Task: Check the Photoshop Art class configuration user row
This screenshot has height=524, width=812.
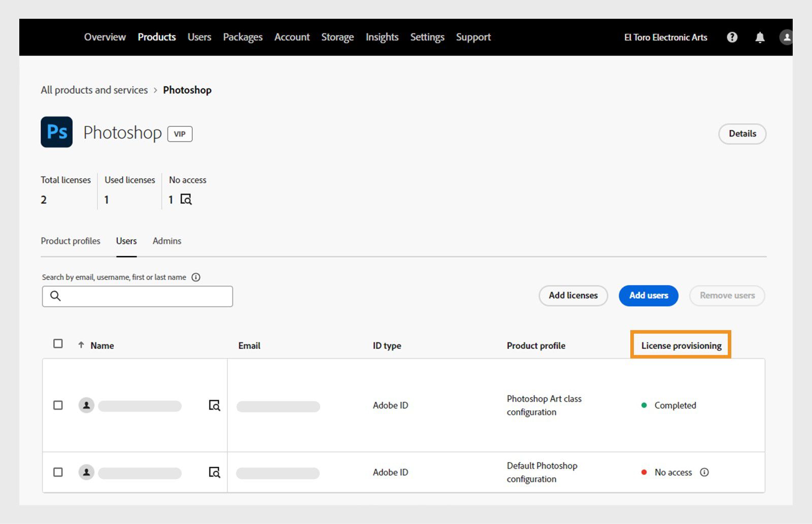Action: (58, 405)
